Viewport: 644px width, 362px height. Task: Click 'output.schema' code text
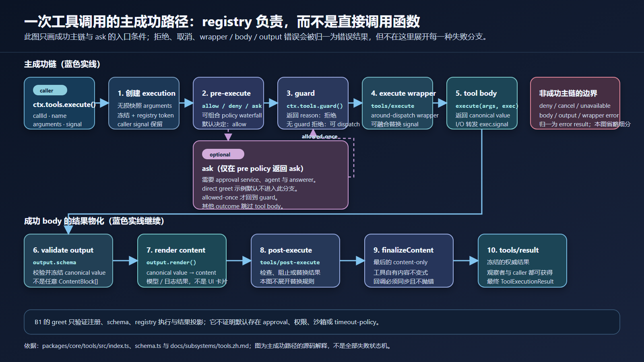coord(54,262)
